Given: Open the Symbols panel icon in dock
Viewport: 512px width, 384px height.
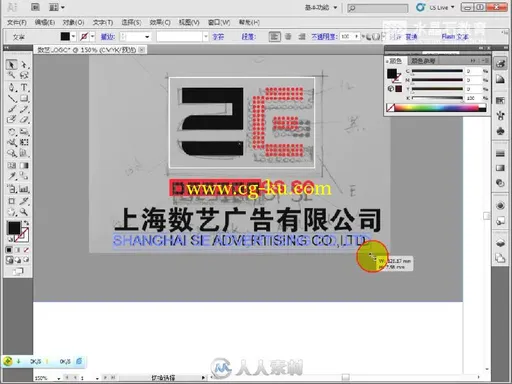Looking at the screenshot, I should [x=500, y=131].
